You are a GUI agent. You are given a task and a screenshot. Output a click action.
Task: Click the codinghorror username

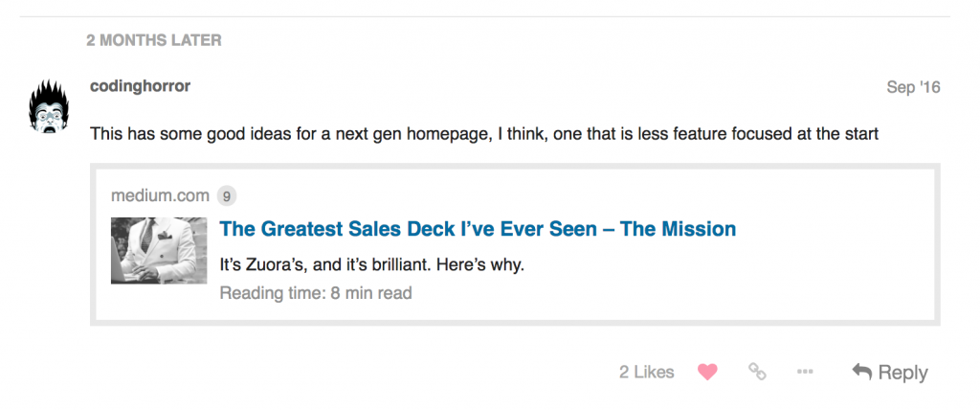pyautogui.click(x=140, y=86)
